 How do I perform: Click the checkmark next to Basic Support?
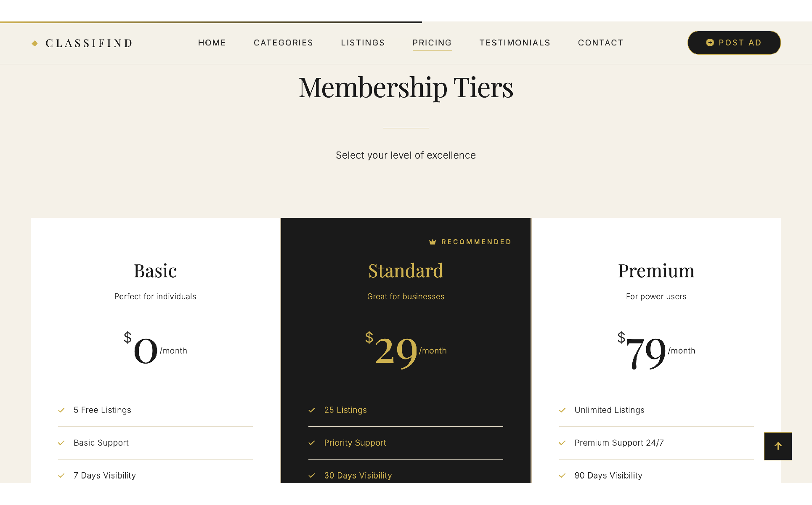tap(61, 443)
